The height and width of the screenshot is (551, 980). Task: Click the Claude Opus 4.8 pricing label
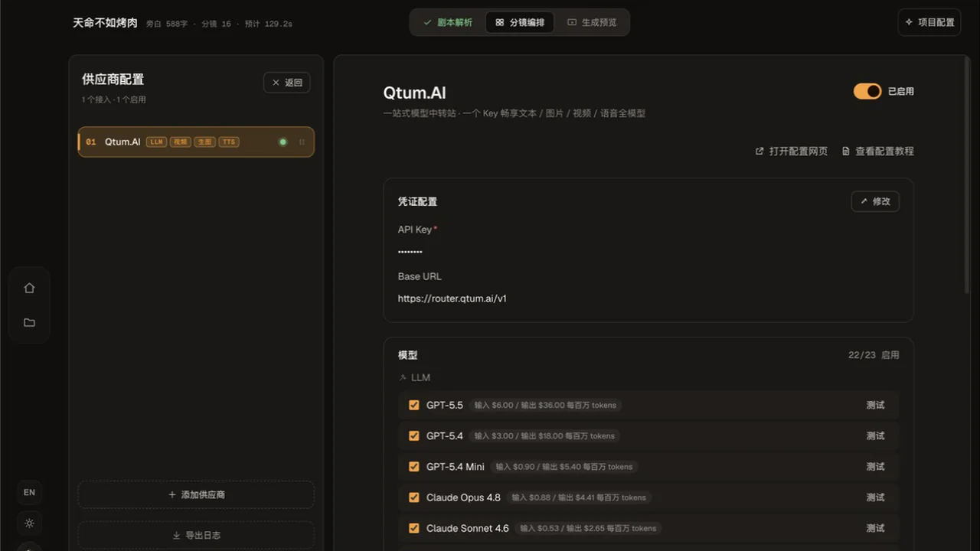coord(579,497)
